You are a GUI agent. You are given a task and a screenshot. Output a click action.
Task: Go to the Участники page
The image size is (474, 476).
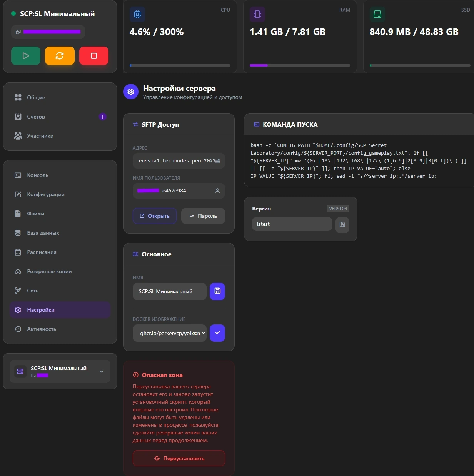click(60, 136)
